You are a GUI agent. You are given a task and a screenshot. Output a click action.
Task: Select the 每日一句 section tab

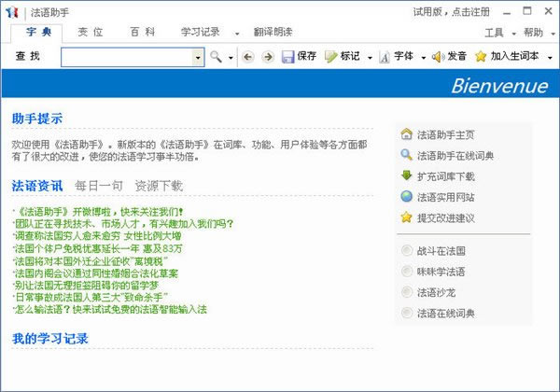(99, 186)
